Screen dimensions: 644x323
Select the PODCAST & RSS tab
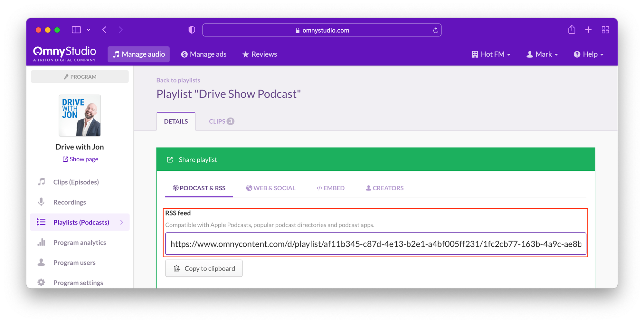tap(199, 188)
